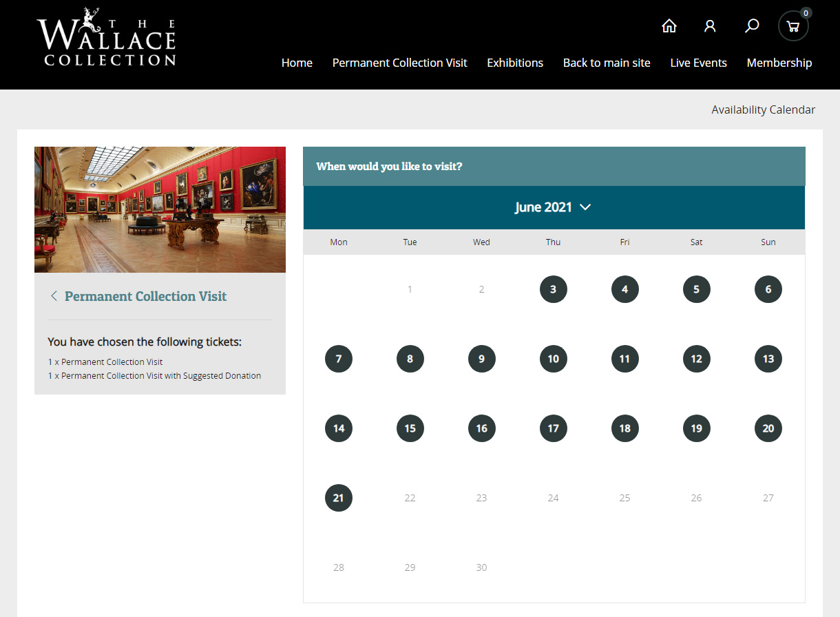The width and height of the screenshot is (840, 617).
Task: Click 'You have chosen the following tickets:' text
Action: (x=145, y=342)
